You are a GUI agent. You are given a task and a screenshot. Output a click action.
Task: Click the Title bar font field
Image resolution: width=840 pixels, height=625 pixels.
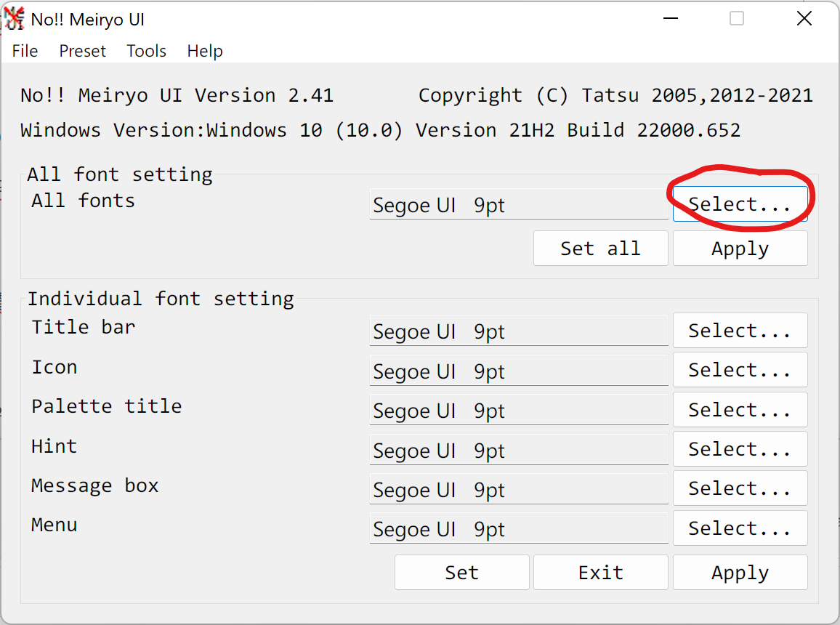[x=519, y=331]
